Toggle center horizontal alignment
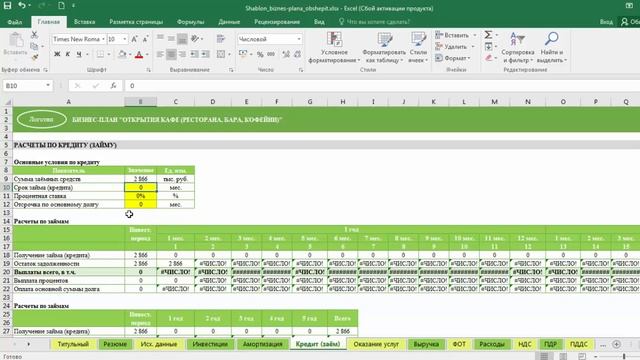Viewport: 640px width, 360px height. pos(171,54)
